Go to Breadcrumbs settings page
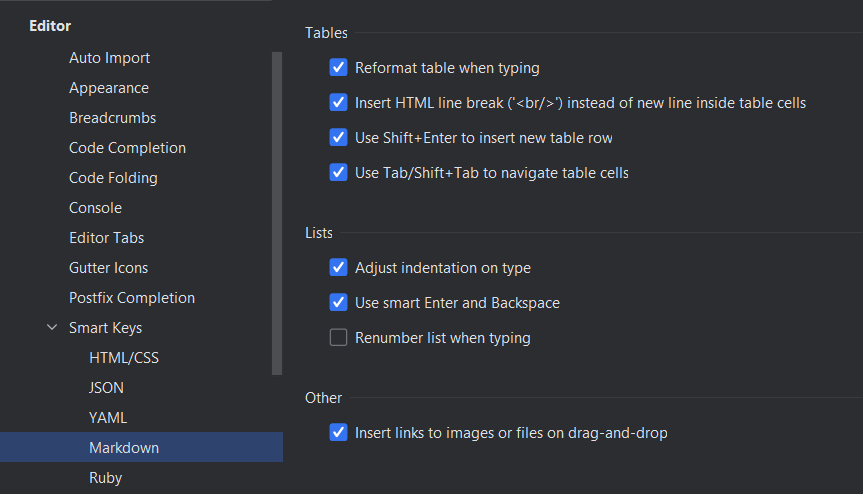 pos(112,118)
